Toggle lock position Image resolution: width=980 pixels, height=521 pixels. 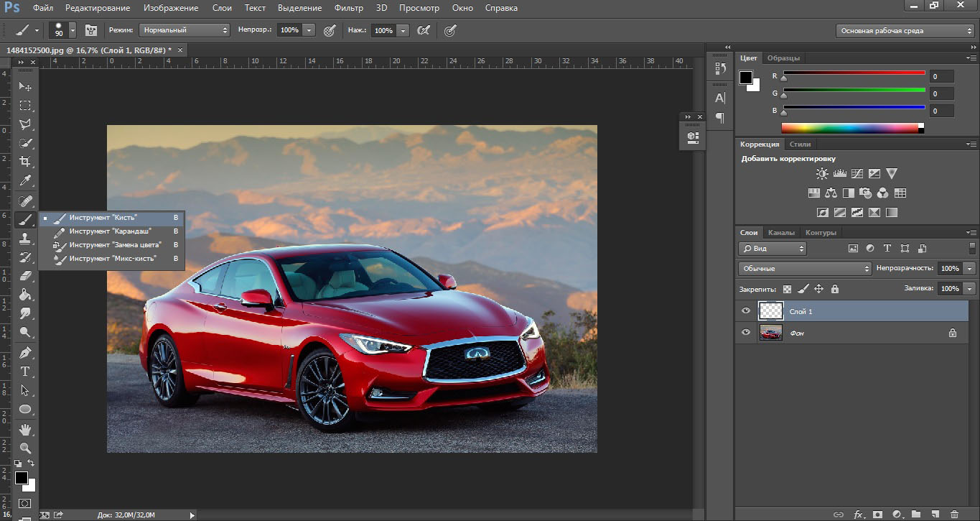(818, 289)
